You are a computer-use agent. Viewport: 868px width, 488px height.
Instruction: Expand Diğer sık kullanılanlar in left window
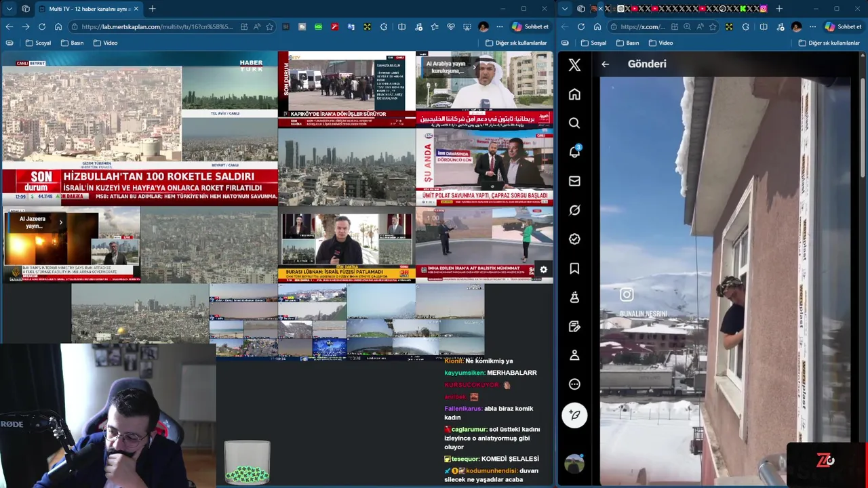(x=516, y=43)
